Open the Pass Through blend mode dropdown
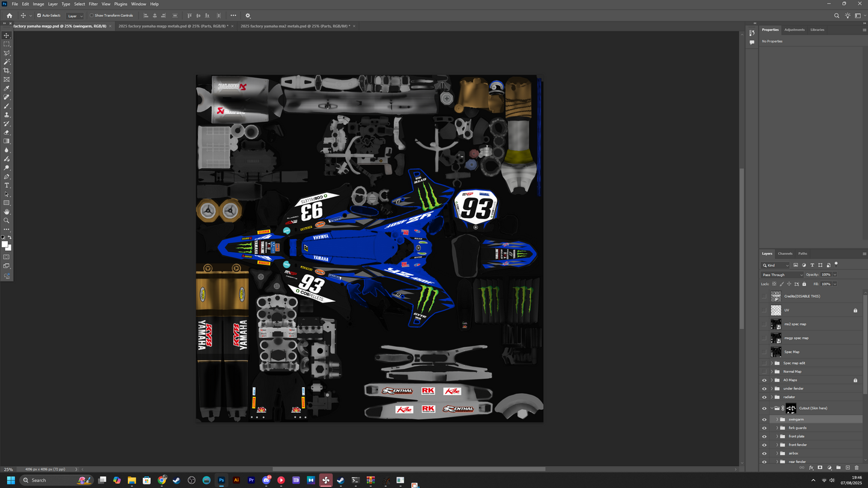Image resolution: width=868 pixels, height=488 pixels. 782,274
